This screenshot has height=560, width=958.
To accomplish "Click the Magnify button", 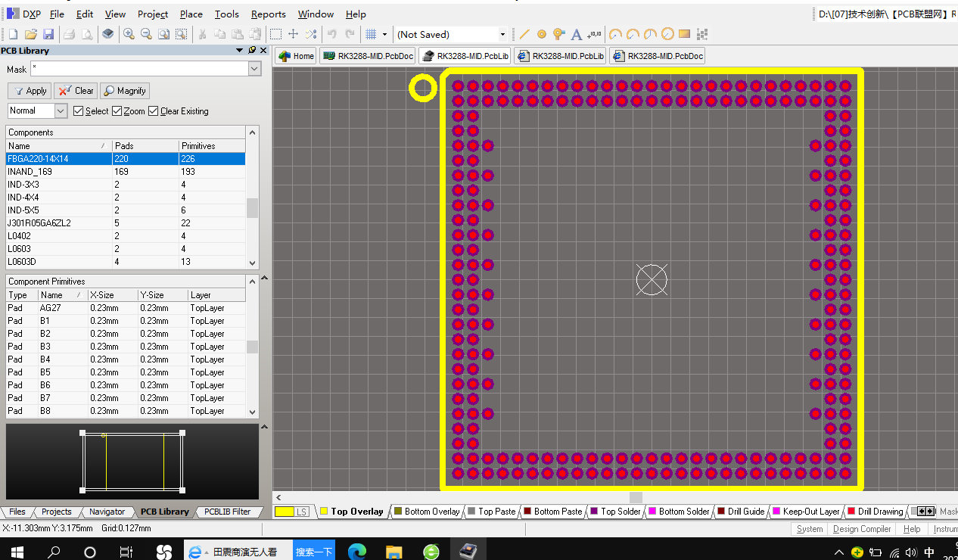I will click(x=125, y=91).
